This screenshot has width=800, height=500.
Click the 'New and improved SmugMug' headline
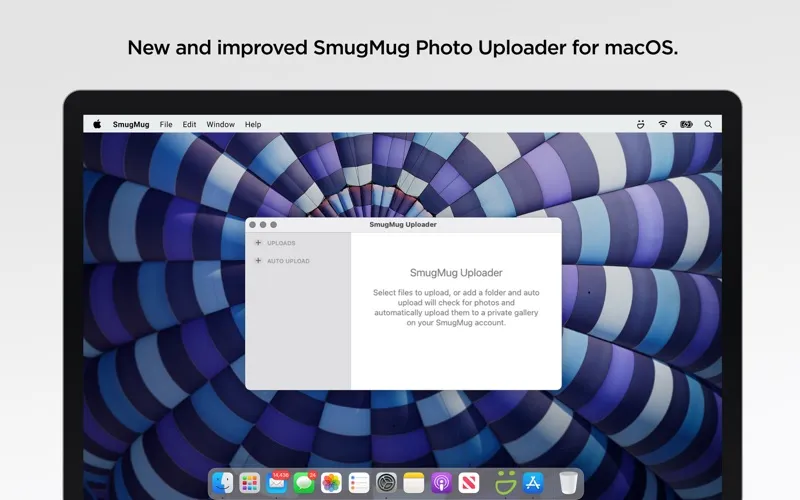[403, 47]
